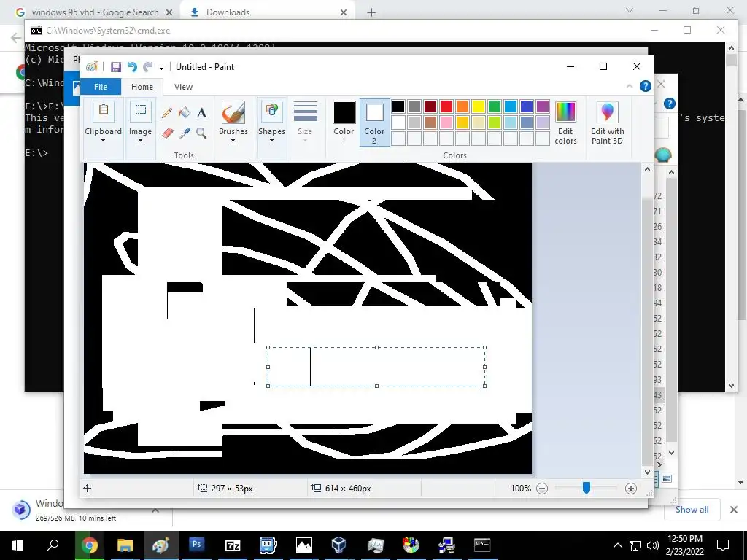747x560 pixels.
Task: Open Edit colors dialog
Action: click(x=565, y=122)
